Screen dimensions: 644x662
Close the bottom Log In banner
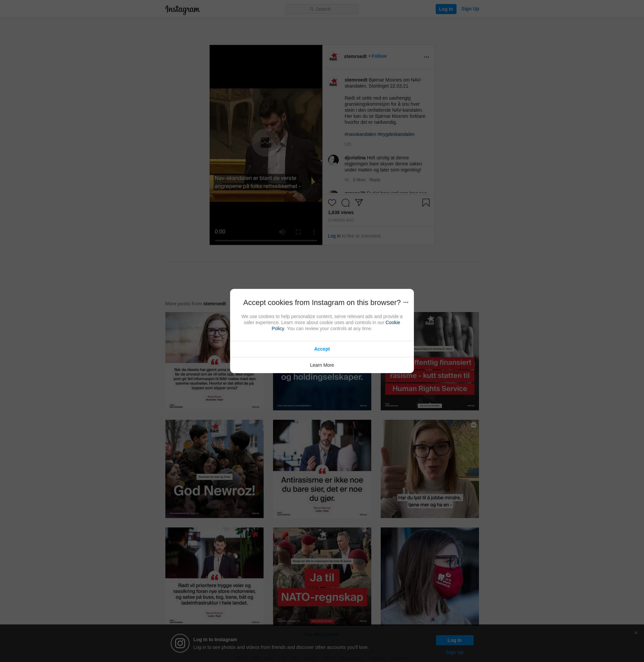636,632
